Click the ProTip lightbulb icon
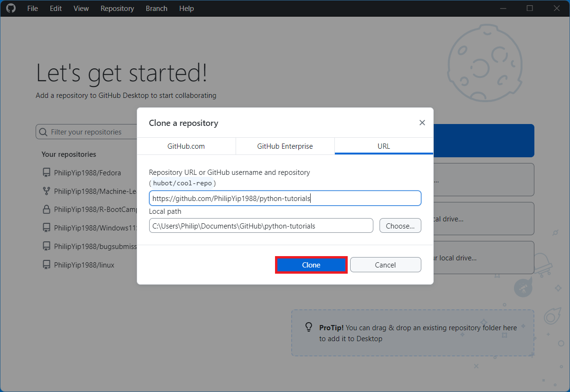 click(309, 327)
